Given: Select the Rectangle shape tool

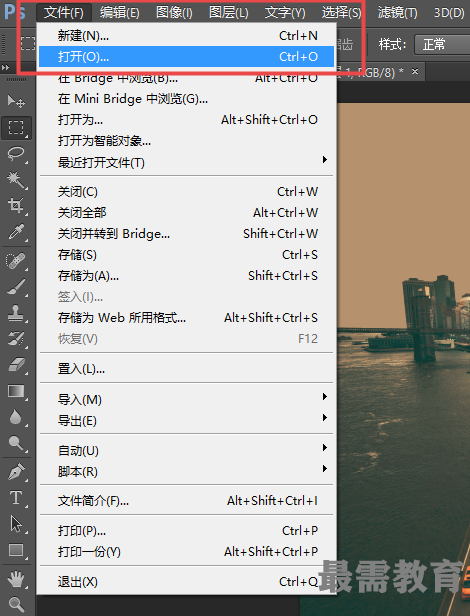Looking at the screenshot, I should point(16,550).
